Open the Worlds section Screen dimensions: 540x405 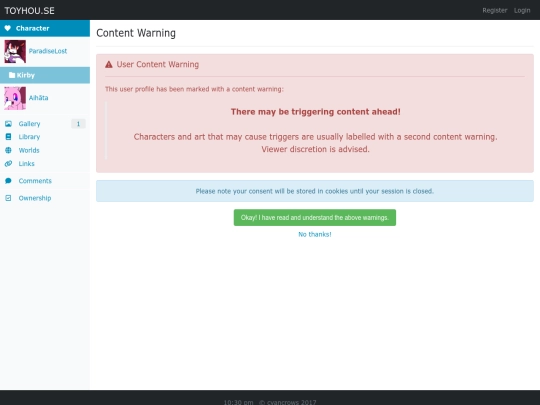pyautogui.click(x=29, y=150)
